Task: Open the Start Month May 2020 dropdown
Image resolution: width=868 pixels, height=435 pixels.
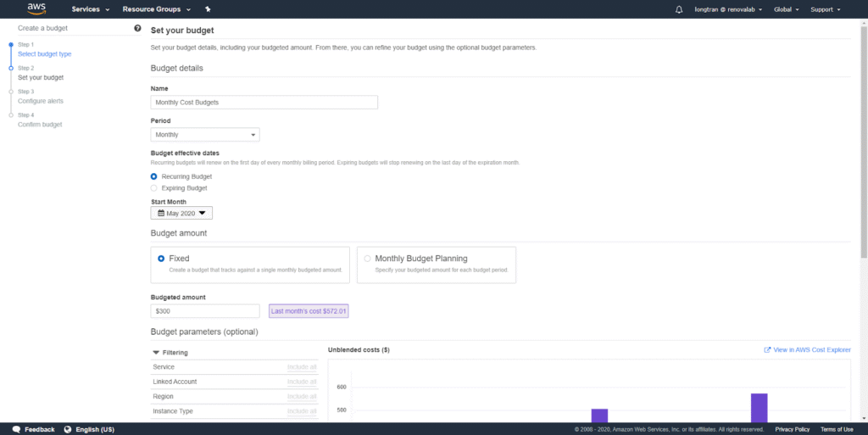Action: coord(181,213)
